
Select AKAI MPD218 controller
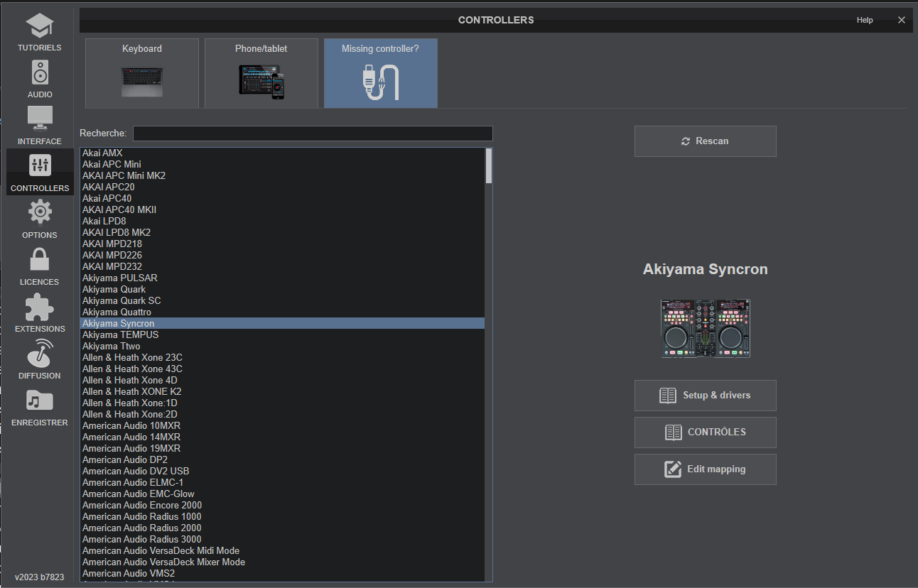(x=282, y=244)
